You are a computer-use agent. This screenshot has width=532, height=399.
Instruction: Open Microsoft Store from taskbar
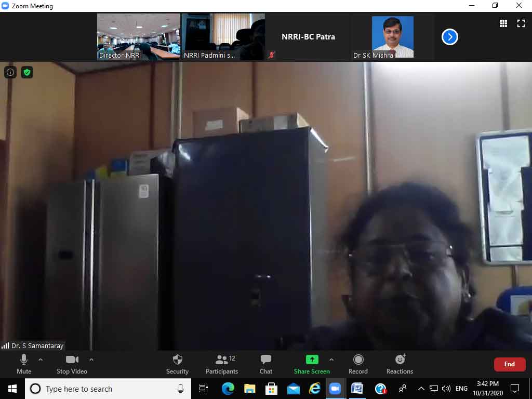coord(271,389)
